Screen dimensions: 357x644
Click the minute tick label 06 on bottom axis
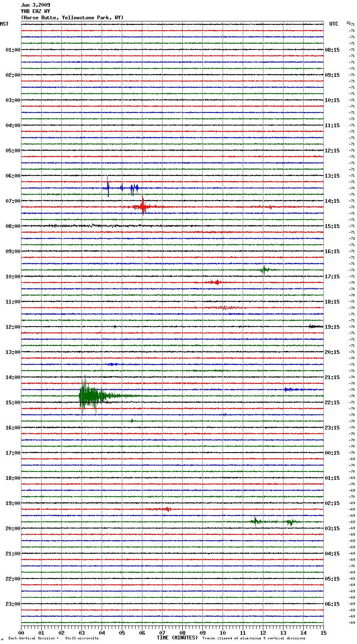coord(142,633)
